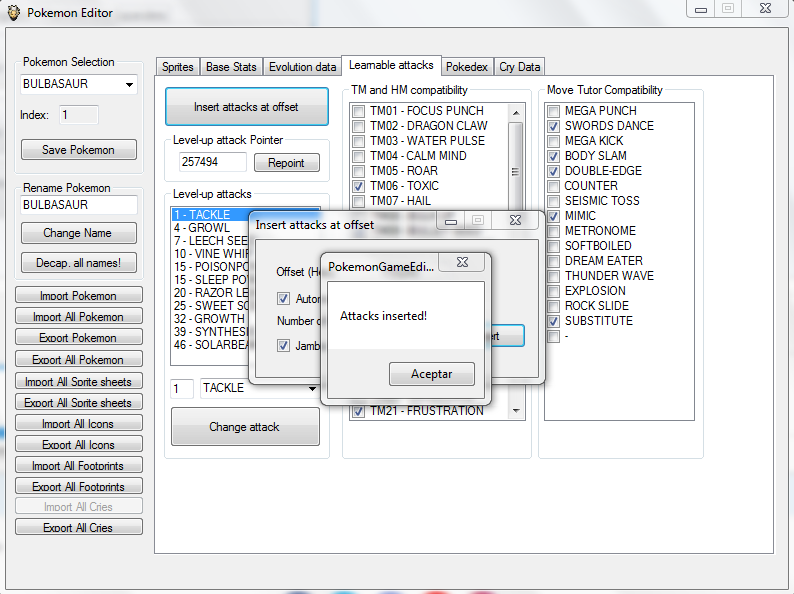Click the Repoint button
This screenshot has width=794, height=594.
coord(286,163)
